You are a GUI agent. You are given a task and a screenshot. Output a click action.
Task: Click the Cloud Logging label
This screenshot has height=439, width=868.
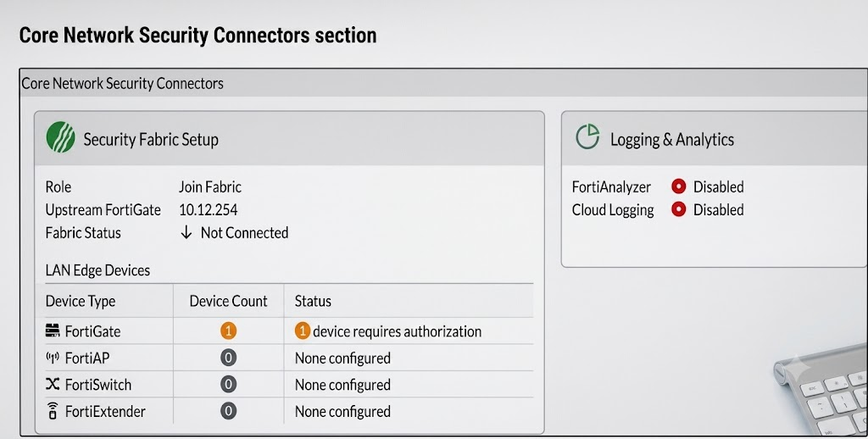pos(613,210)
